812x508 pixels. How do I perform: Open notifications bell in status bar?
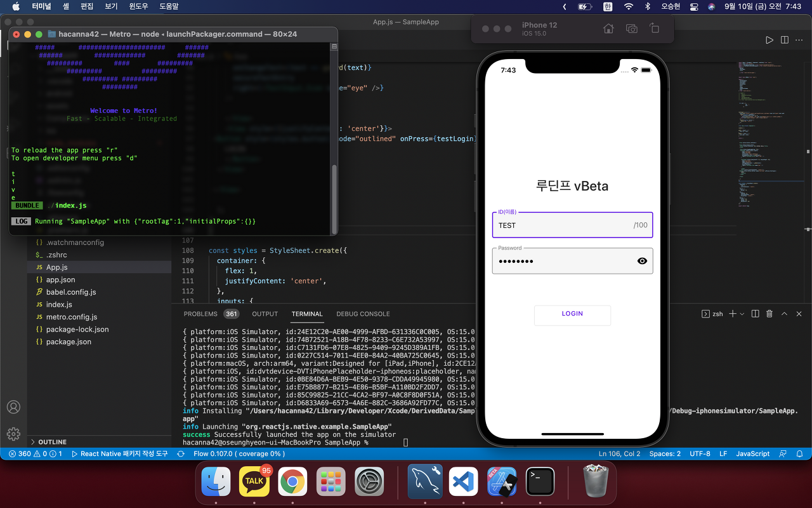tap(800, 454)
